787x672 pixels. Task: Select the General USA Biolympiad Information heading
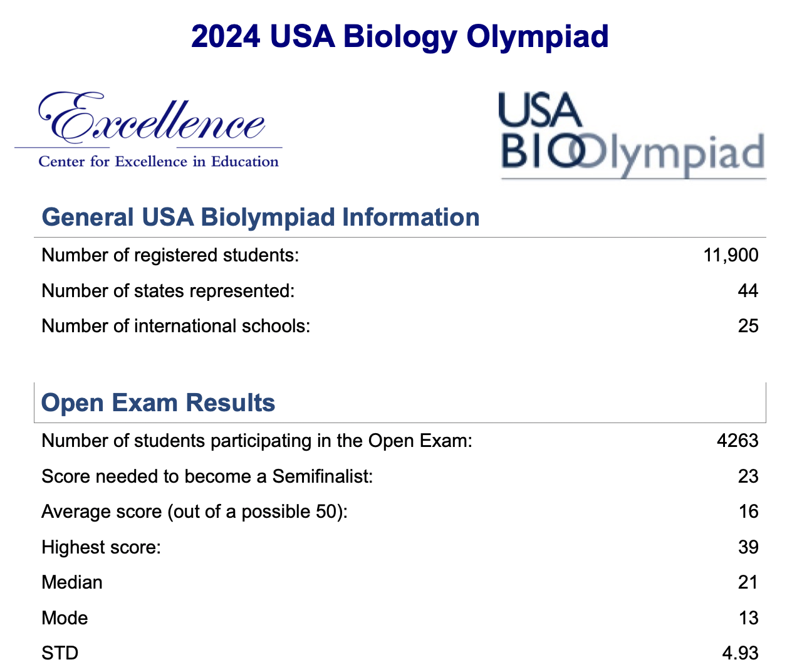point(261,217)
